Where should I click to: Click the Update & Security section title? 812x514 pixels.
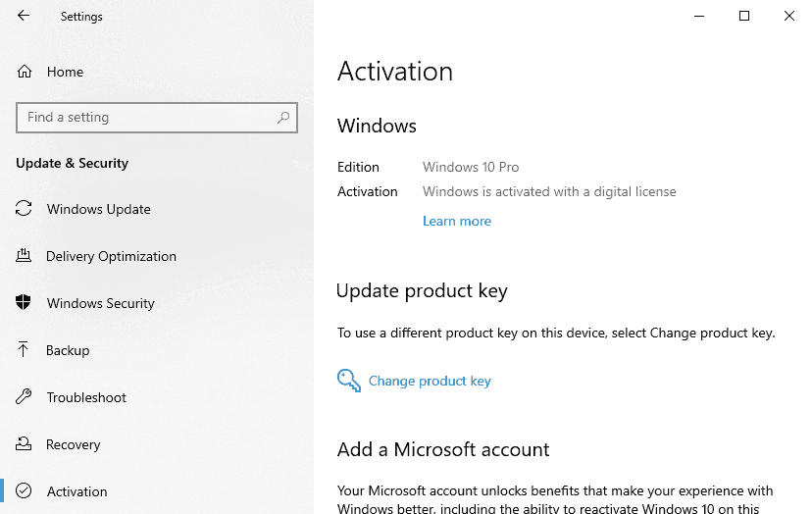pos(72,163)
